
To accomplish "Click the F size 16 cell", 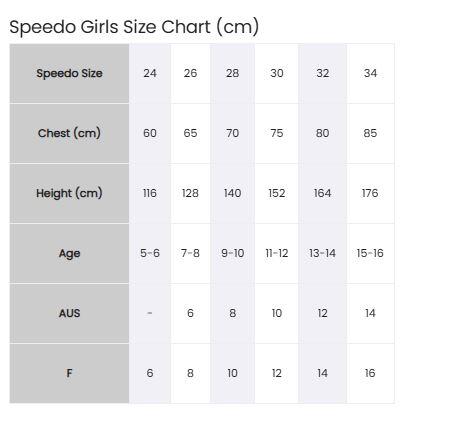I will (370, 373).
